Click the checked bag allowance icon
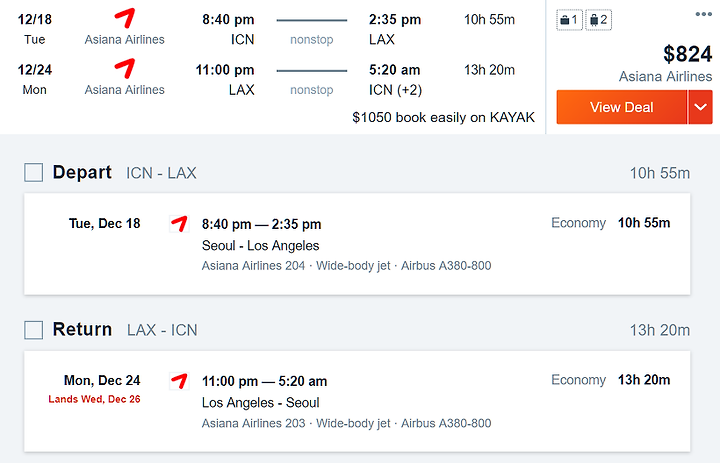720x463 pixels. click(x=599, y=20)
